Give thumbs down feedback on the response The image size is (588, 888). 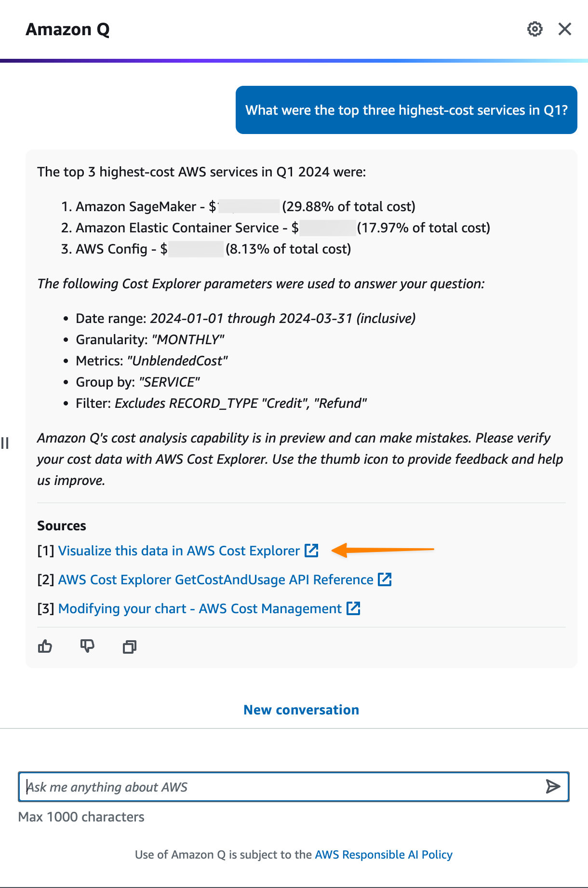(87, 646)
